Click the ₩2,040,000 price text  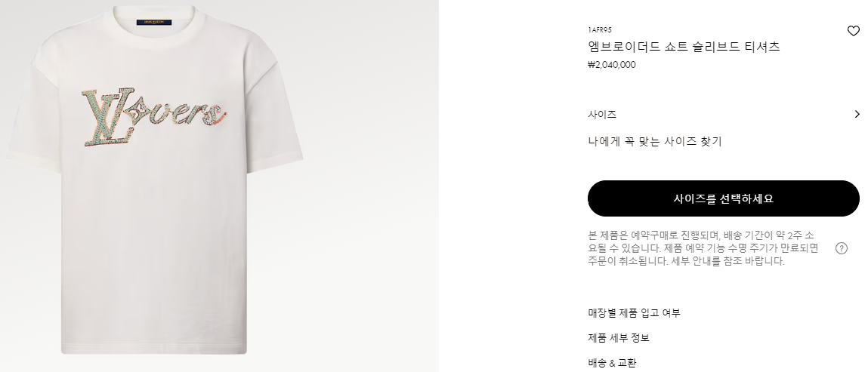pyautogui.click(x=612, y=65)
